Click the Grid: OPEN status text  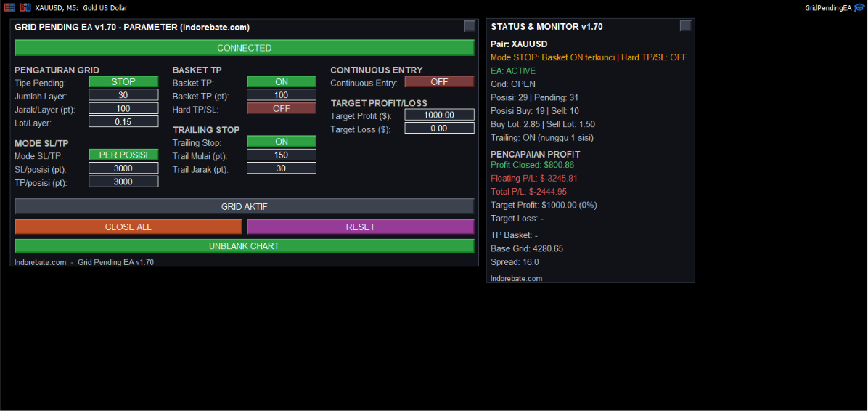coord(512,84)
